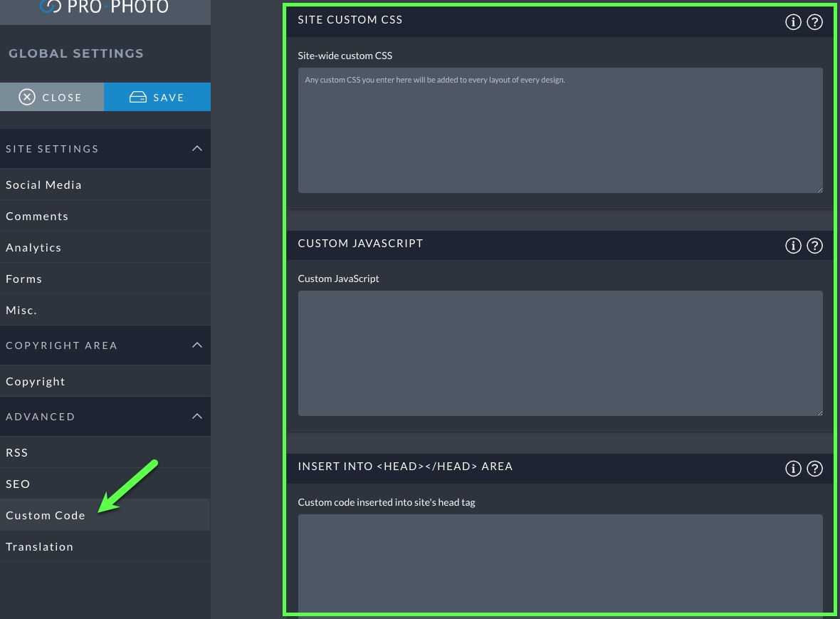Viewport: 840px width, 619px height.
Task: Click the Insert Into Head area header
Action: (x=560, y=469)
